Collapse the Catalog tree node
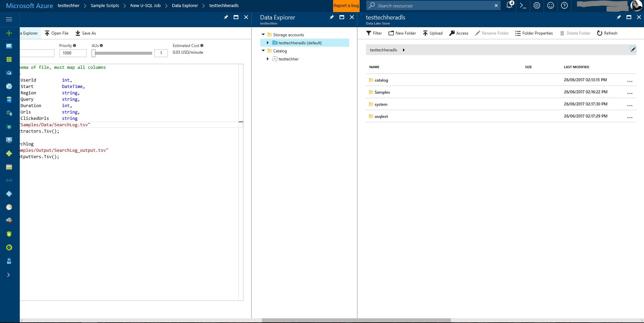This screenshot has height=323, width=644. pyautogui.click(x=263, y=51)
